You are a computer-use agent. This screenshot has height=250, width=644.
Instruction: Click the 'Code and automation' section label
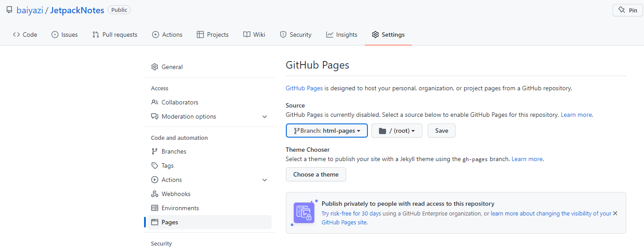180,138
